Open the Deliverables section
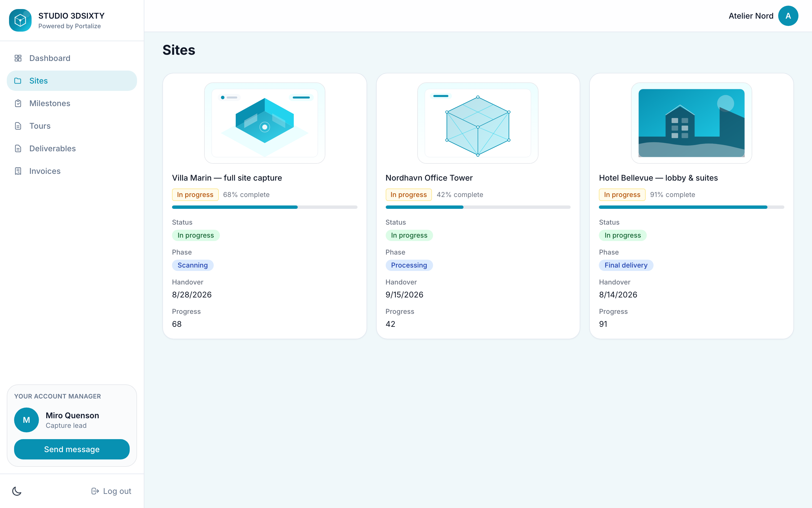Viewport: 812px width, 508px height. coord(72,148)
